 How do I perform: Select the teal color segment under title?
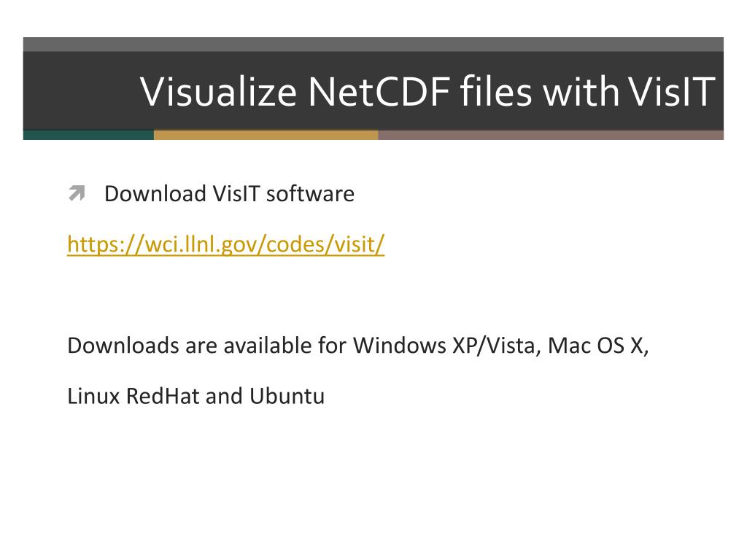tap(88, 135)
